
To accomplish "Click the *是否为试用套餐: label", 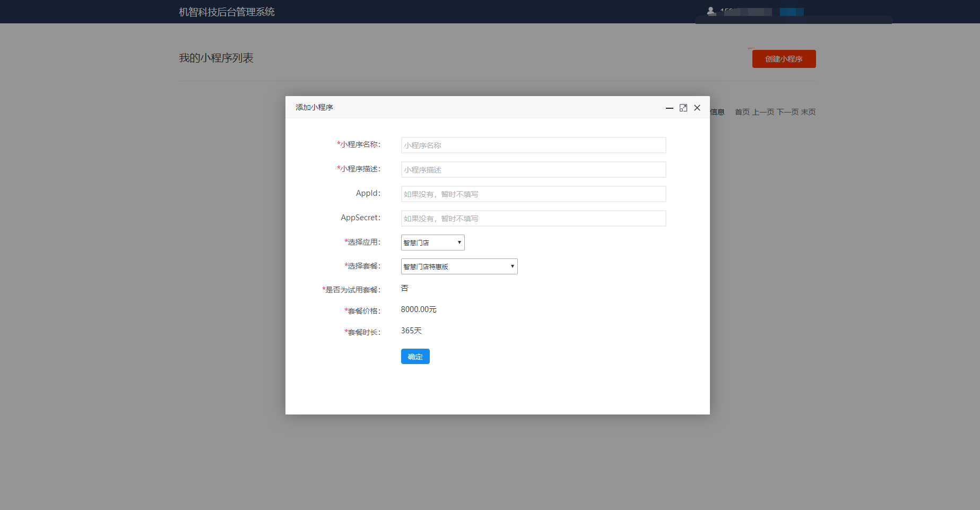I will [x=351, y=290].
